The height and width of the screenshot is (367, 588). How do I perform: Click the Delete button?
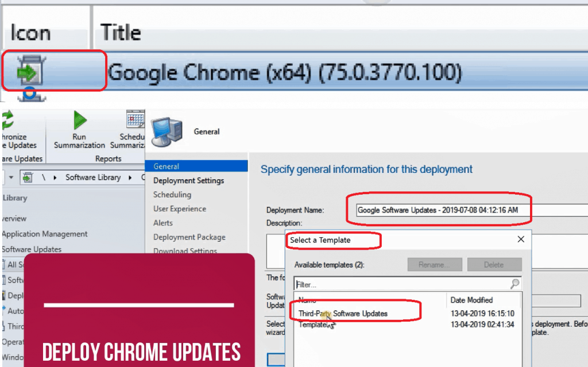(x=494, y=265)
